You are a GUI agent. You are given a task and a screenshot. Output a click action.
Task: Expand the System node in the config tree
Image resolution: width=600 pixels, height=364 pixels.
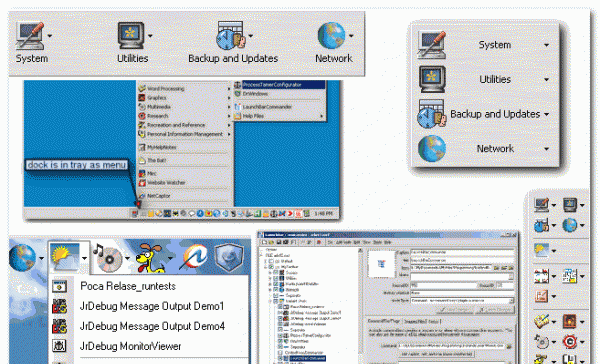pyautogui.click(x=270, y=273)
